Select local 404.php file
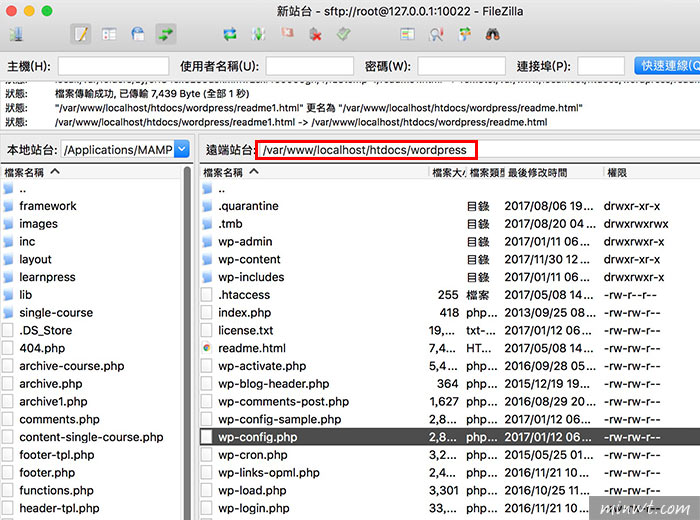This screenshot has height=520, width=700. [42, 348]
